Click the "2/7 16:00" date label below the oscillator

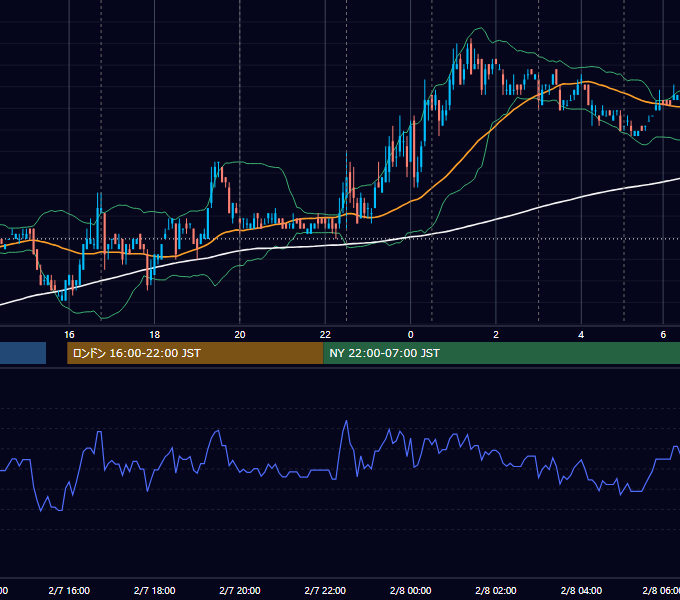click(x=69, y=590)
